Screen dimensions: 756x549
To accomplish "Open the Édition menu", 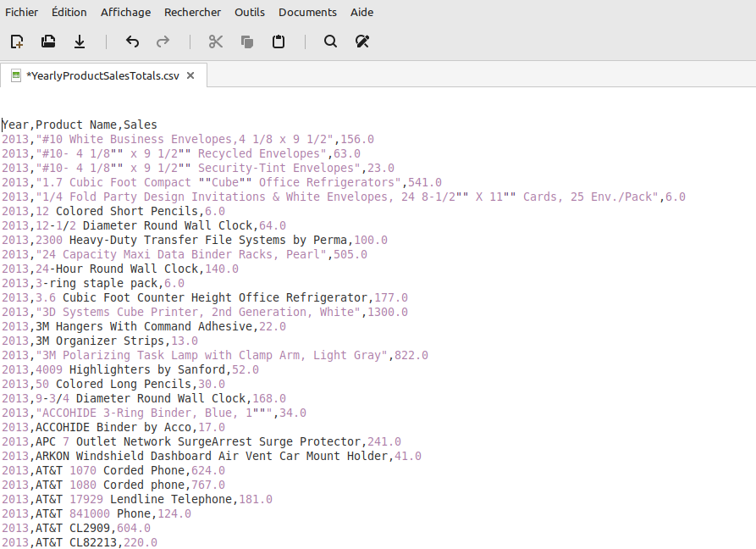I will 69,12.
